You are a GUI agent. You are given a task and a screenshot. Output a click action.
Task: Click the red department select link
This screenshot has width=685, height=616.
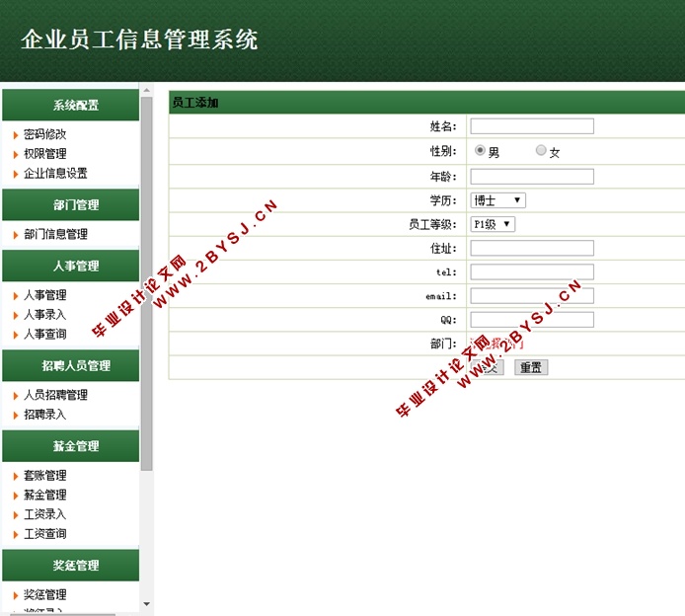point(496,344)
